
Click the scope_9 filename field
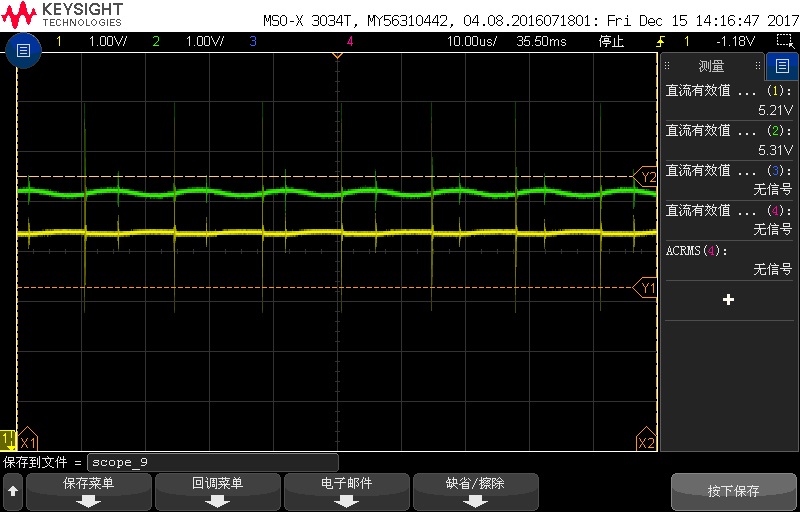coord(213,463)
